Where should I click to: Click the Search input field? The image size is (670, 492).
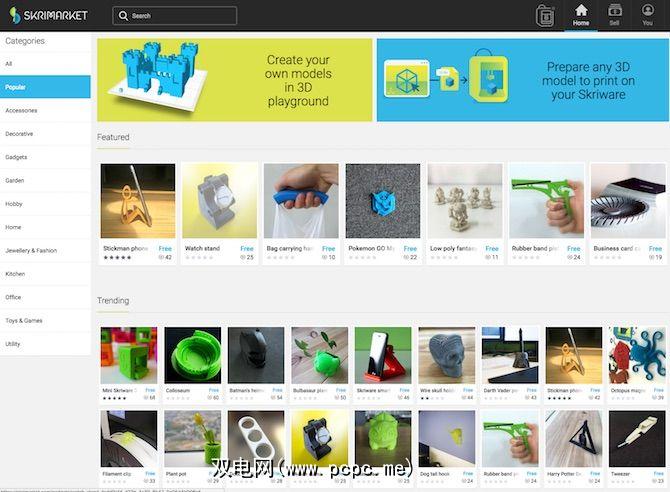click(x=174, y=16)
